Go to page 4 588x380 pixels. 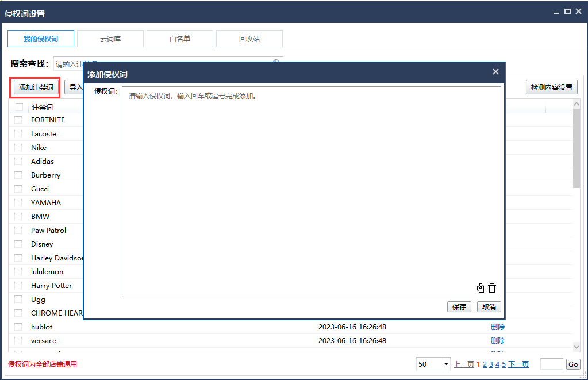point(498,364)
